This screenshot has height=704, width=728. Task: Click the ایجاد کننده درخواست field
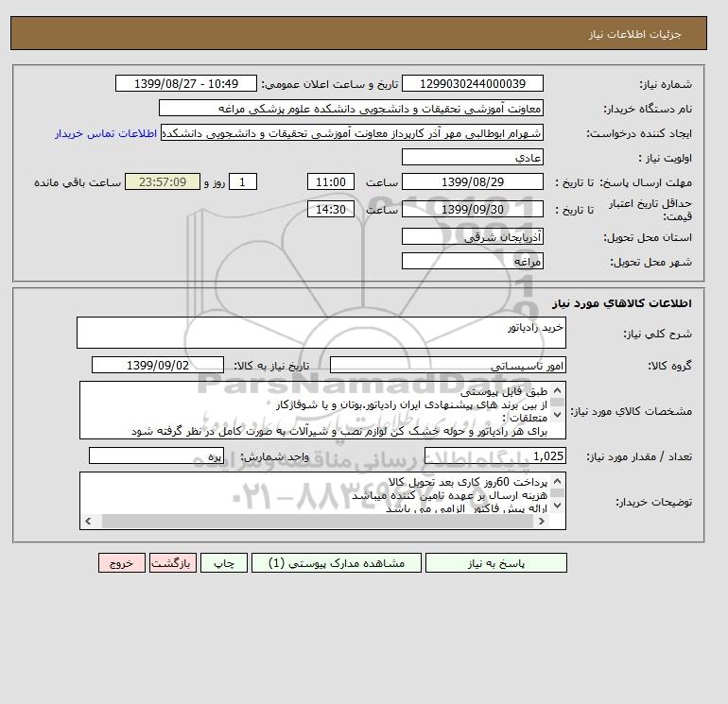352,132
